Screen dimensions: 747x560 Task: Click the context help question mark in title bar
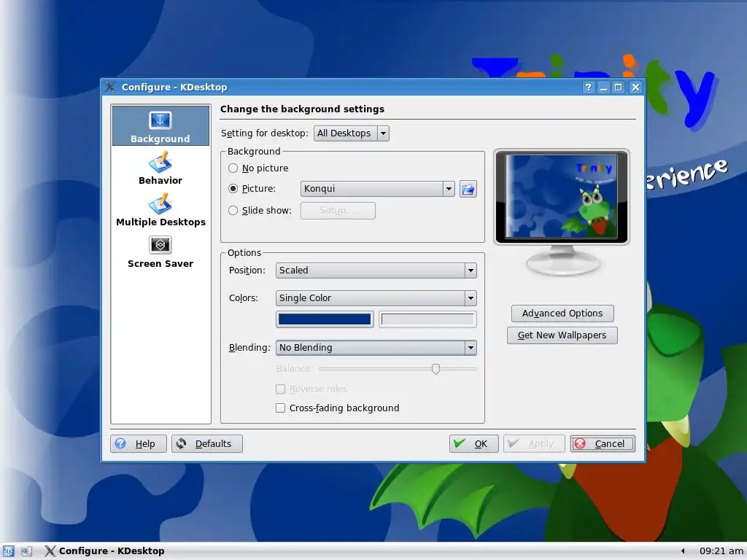(x=589, y=87)
